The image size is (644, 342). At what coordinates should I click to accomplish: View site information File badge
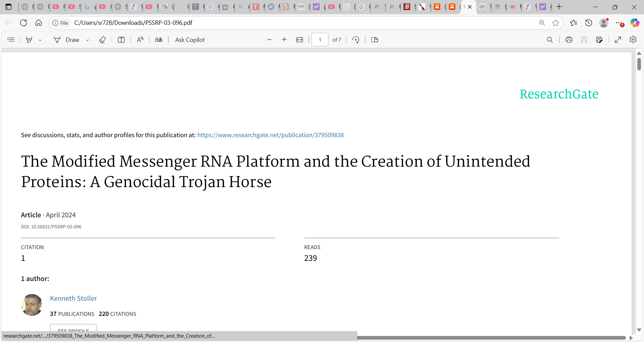point(61,23)
